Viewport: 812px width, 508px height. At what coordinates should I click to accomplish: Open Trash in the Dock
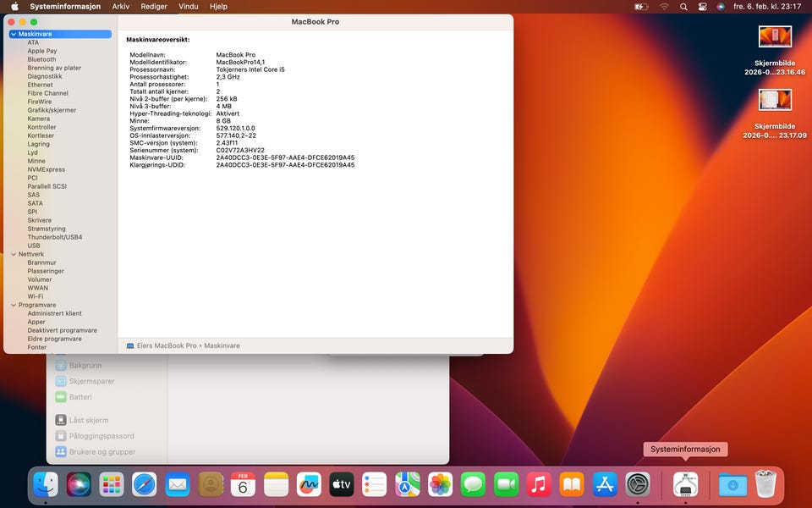[x=765, y=484]
